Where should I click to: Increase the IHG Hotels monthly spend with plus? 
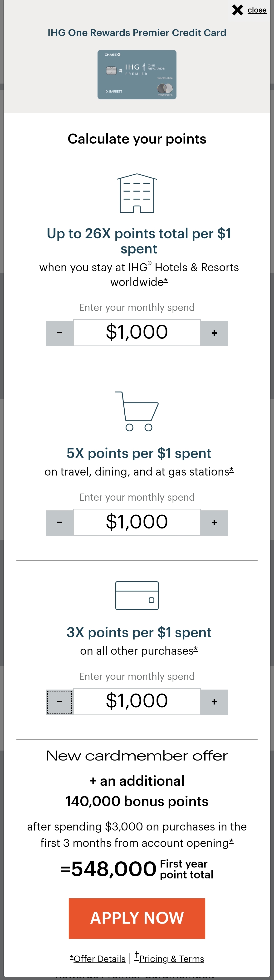pyautogui.click(x=214, y=333)
